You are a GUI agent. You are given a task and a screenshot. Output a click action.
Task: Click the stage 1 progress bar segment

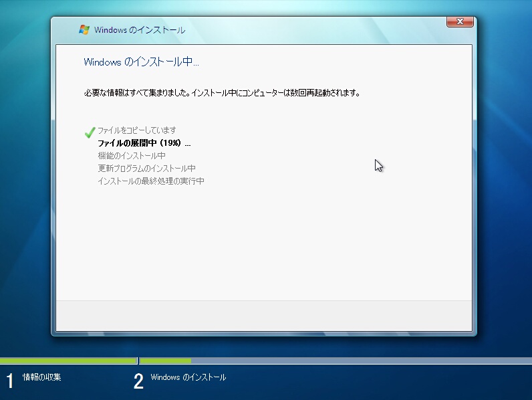coord(68,361)
